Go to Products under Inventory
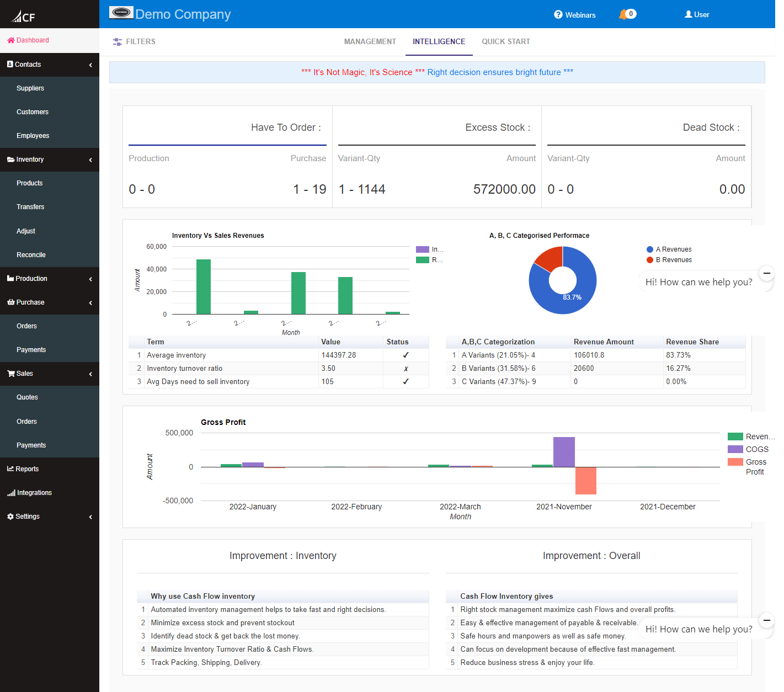 pyautogui.click(x=30, y=183)
